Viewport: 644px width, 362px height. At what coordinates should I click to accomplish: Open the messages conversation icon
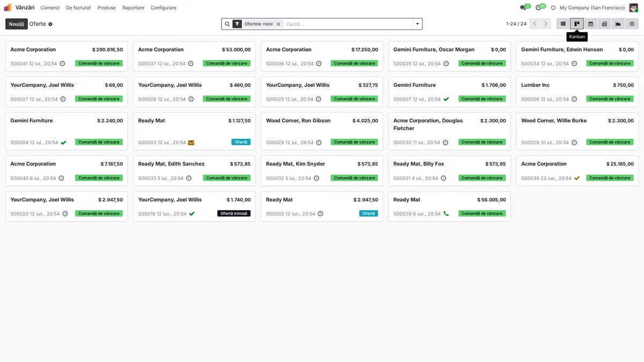pos(523,8)
